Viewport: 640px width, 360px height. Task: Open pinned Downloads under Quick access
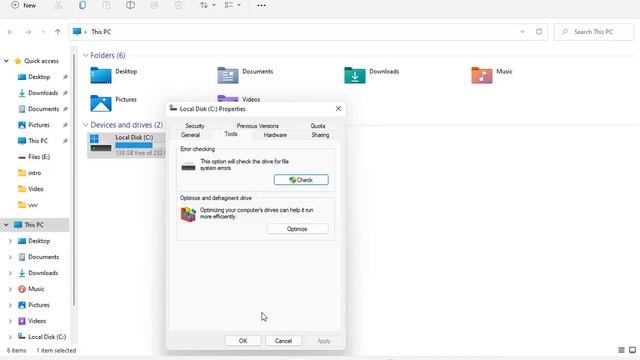point(43,93)
